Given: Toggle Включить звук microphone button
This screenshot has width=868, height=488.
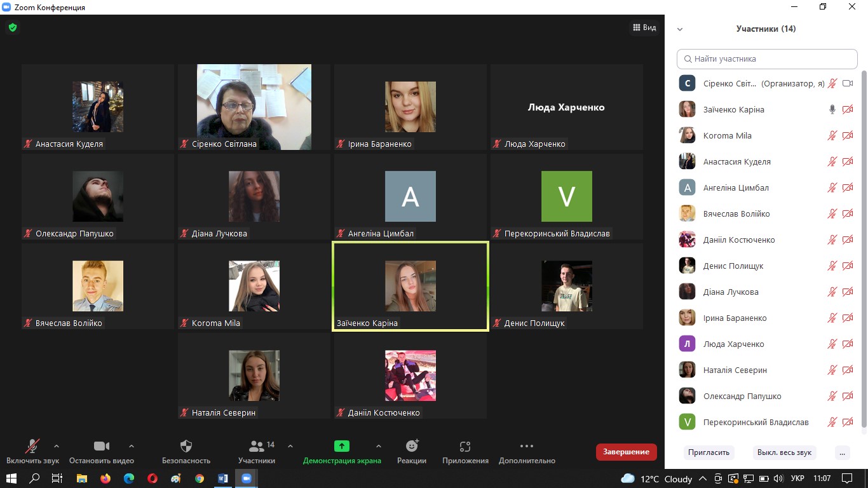Looking at the screenshot, I should (x=32, y=446).
